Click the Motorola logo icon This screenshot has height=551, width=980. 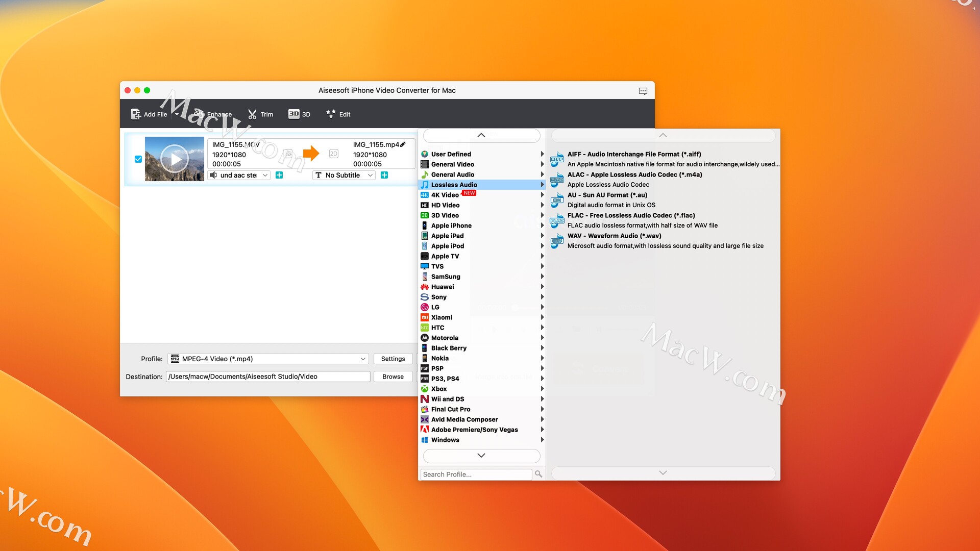425,338
